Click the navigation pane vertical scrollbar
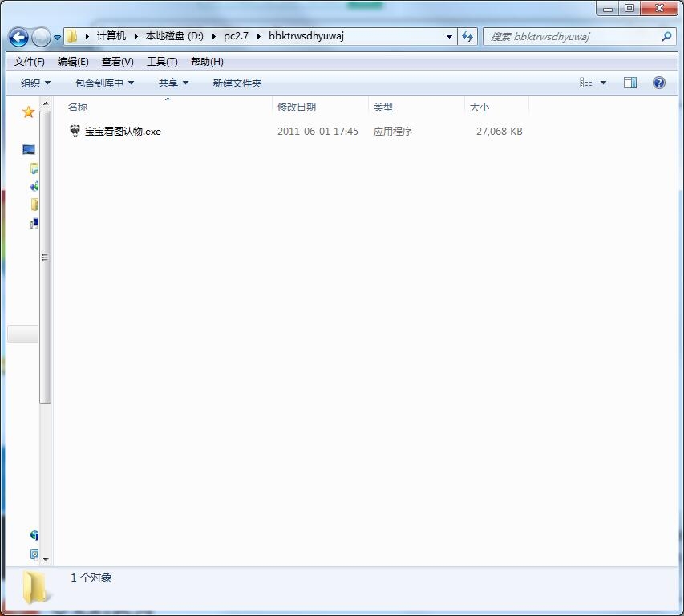The height and width of the screenshot is (616, 684). coord(46,257)
